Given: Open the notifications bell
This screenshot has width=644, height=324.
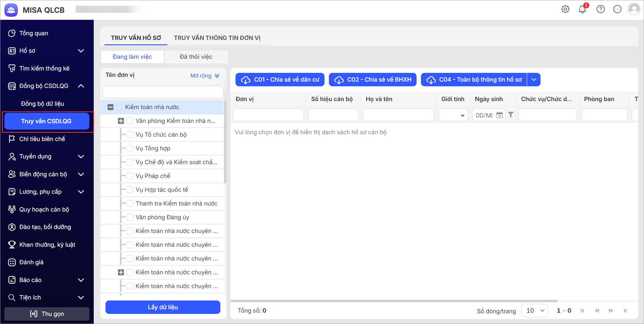Looking at the screenshot, I should coord(582,9).
